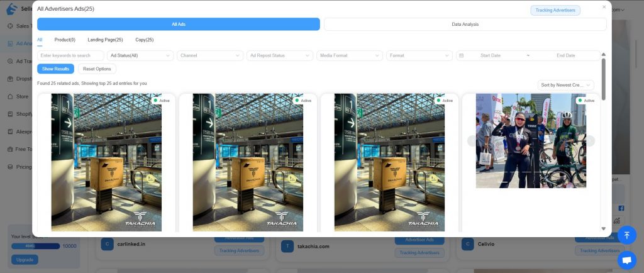Viewport: 644px width, 273px height.
Task: Open Free Tools gift icon in sidebar
Action: (x=10, y=149)
